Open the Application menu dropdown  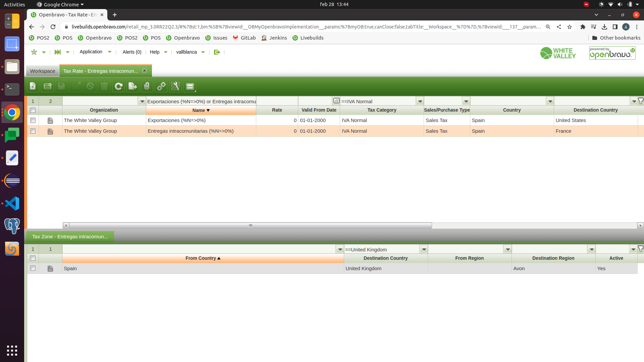(95, 52)
